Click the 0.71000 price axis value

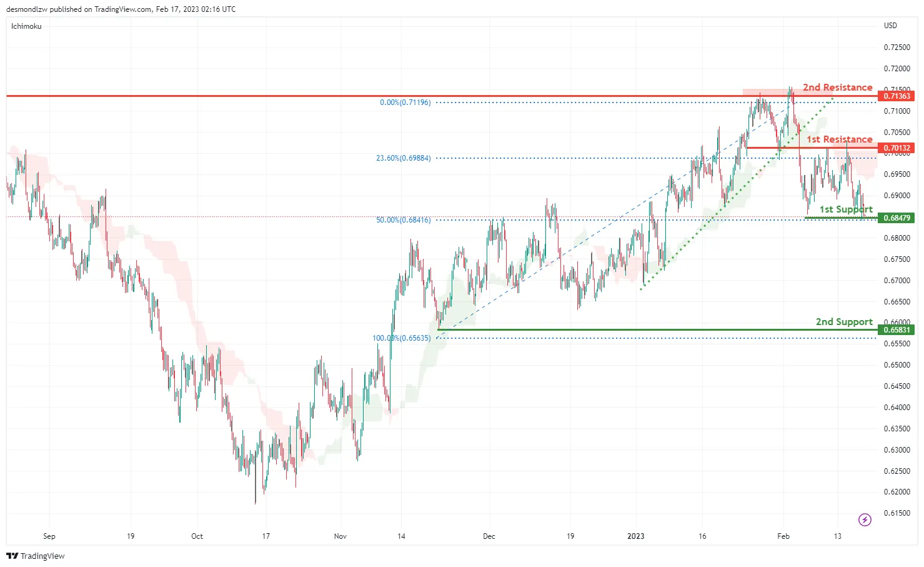[897, 111]
